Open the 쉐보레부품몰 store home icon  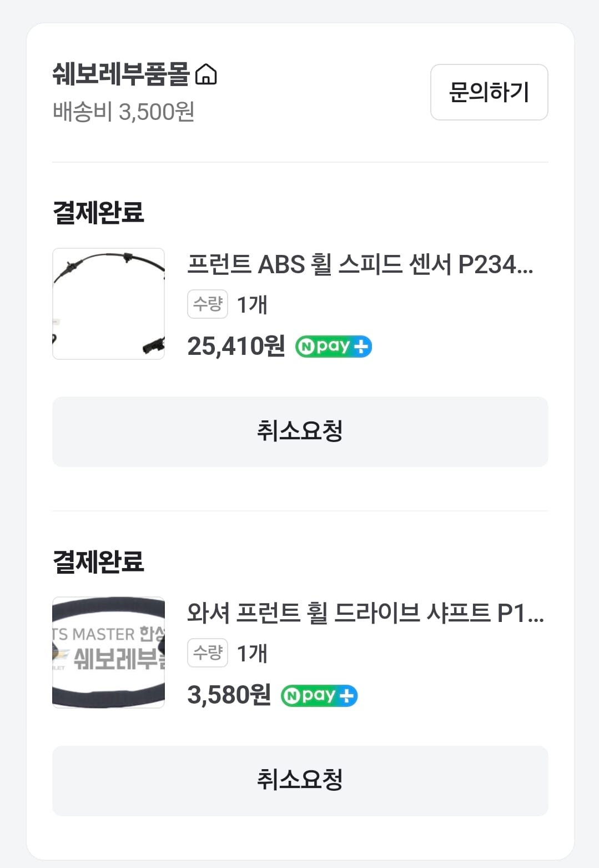(x=206, y=74)
